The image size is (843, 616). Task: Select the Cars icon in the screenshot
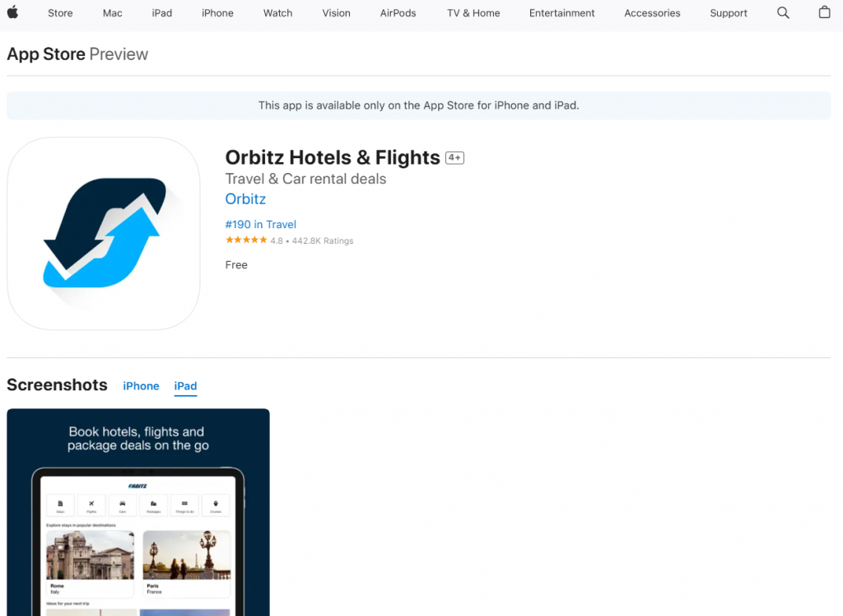[x=123, y=504]
